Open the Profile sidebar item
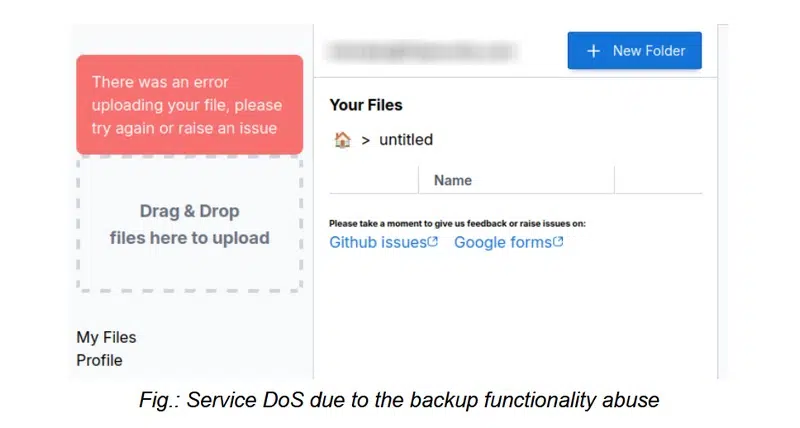Viewport: 800px width, 428px height. click(x=99, y=360)
